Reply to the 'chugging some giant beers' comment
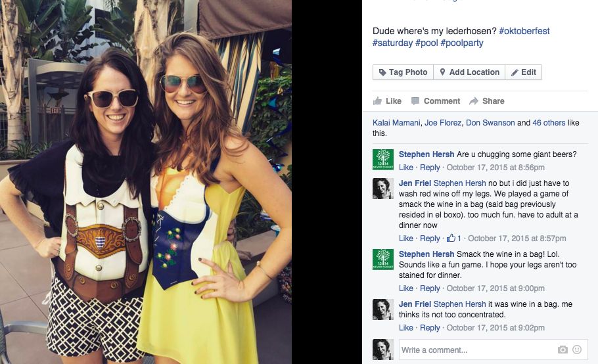This screenshot has width=598, height=364. point(430,168)
